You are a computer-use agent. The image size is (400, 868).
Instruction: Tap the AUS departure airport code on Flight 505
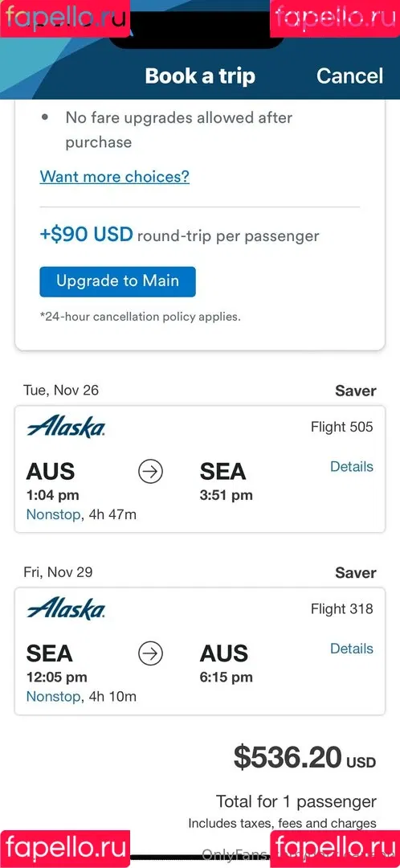pyautogui.click(x=51, y=472)
